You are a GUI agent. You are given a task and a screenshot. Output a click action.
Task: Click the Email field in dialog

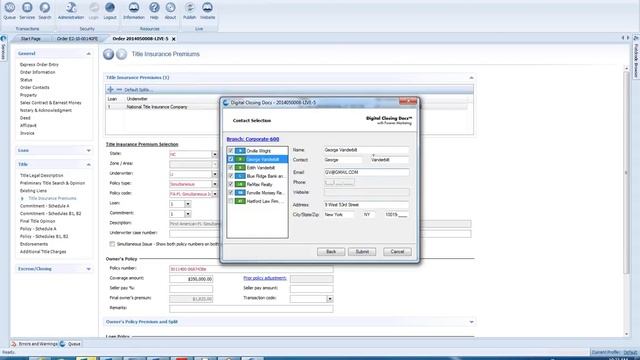pos(367,172)
